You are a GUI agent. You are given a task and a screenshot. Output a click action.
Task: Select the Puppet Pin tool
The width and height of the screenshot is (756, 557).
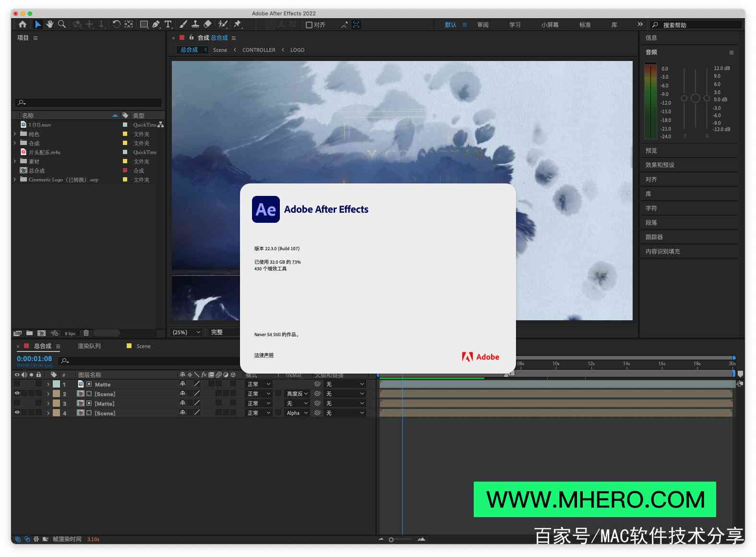click(x=237, y=24)
